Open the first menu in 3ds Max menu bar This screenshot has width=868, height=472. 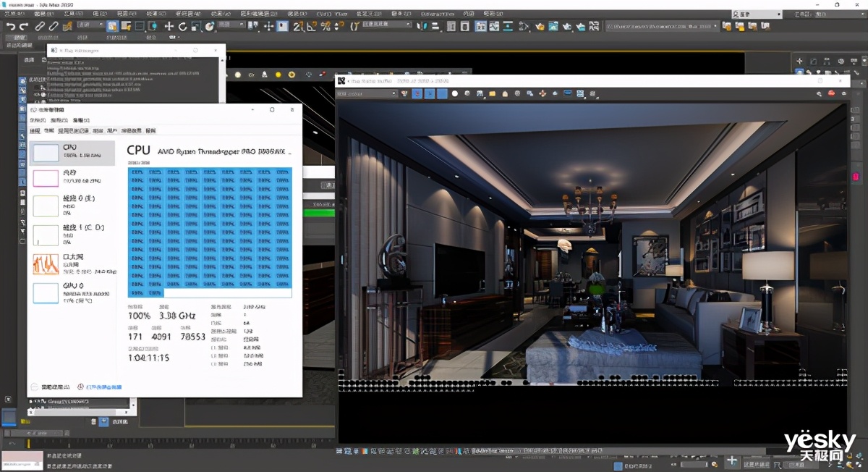coord(14,14)
